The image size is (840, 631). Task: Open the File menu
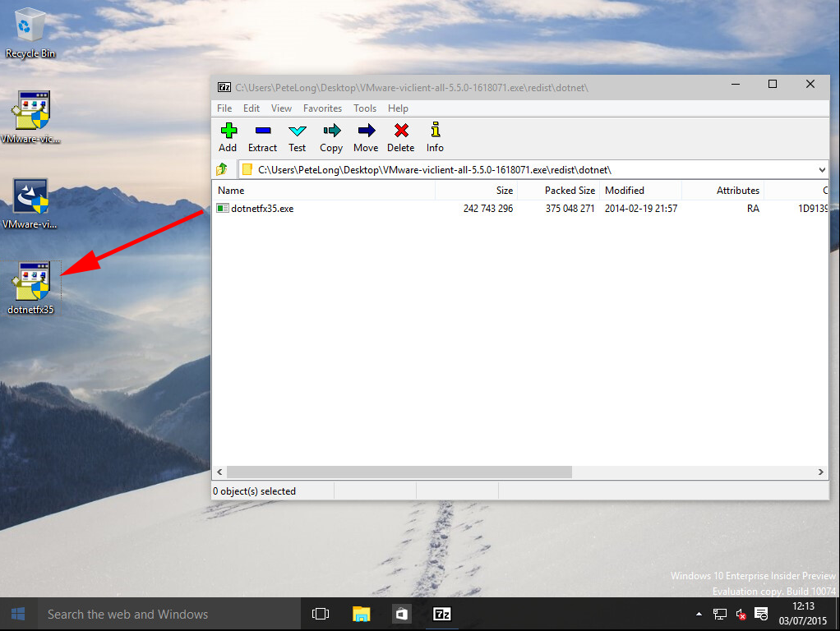click(224, 108)
